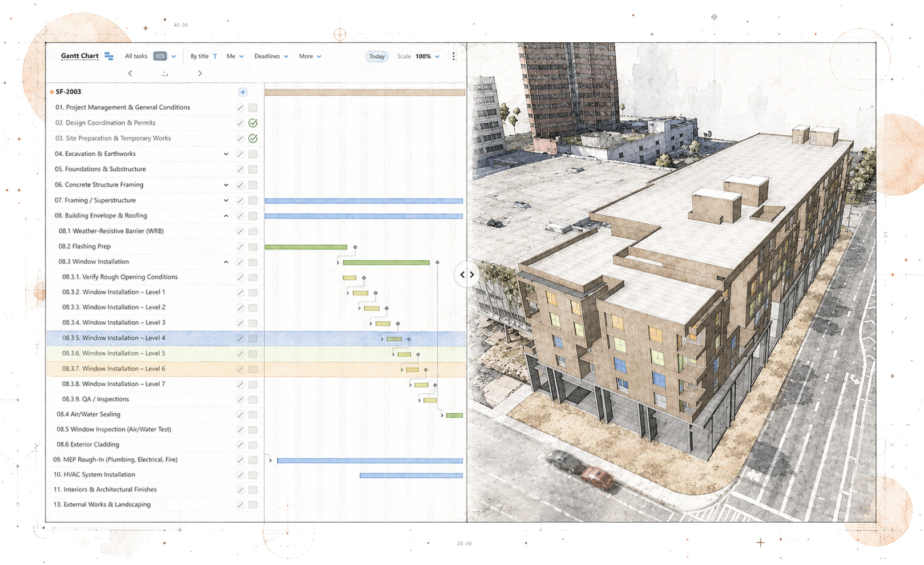Click the Gantt Chart view icon

point(109,56)
